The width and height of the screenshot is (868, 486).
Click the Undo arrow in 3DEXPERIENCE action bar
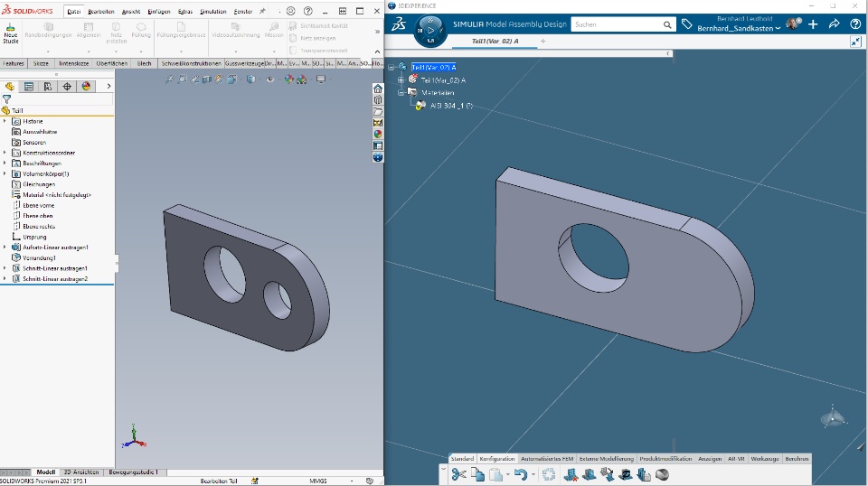521,474
